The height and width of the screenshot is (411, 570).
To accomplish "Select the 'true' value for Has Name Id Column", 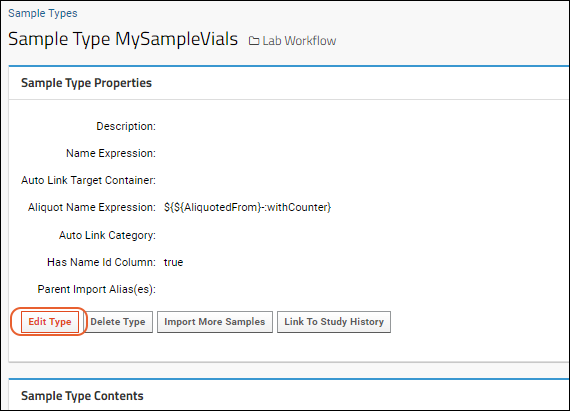I will (173, 262).
